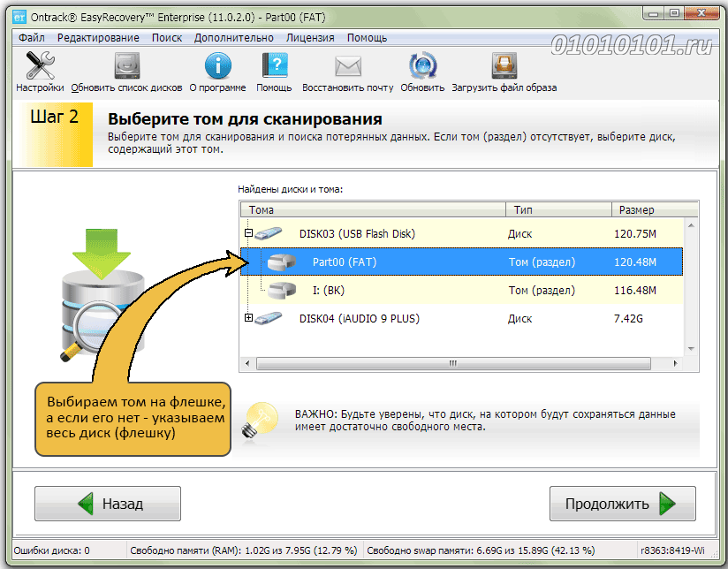Click the Обновить список дисков disk icon
This screenshot has width=728, height=569.
click(x=126, y=65)
